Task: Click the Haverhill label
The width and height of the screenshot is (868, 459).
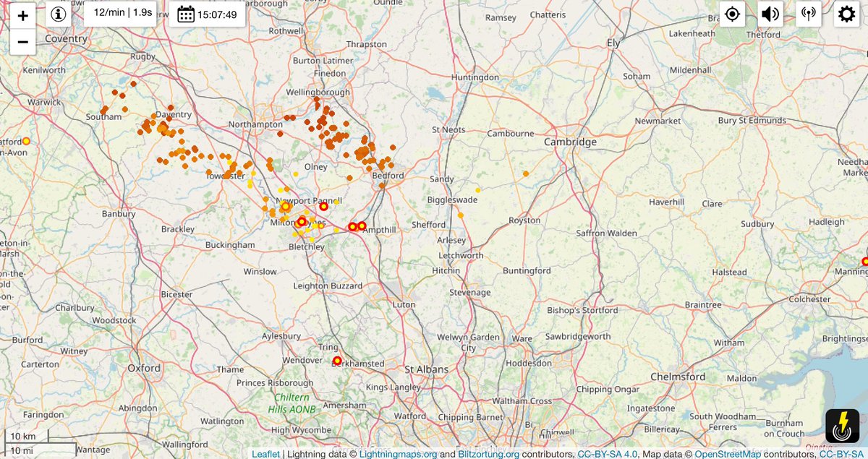Action: tap(667, 202)
